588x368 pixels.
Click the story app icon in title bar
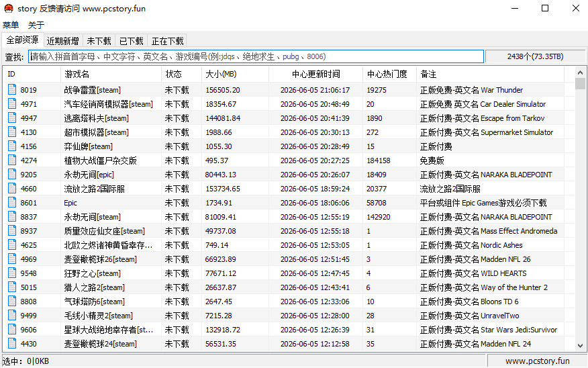8,8
